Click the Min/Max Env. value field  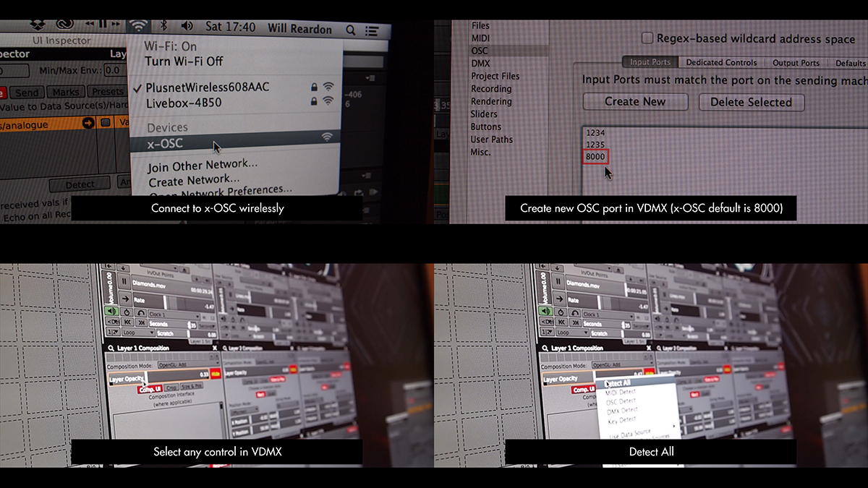coord(114,70)
